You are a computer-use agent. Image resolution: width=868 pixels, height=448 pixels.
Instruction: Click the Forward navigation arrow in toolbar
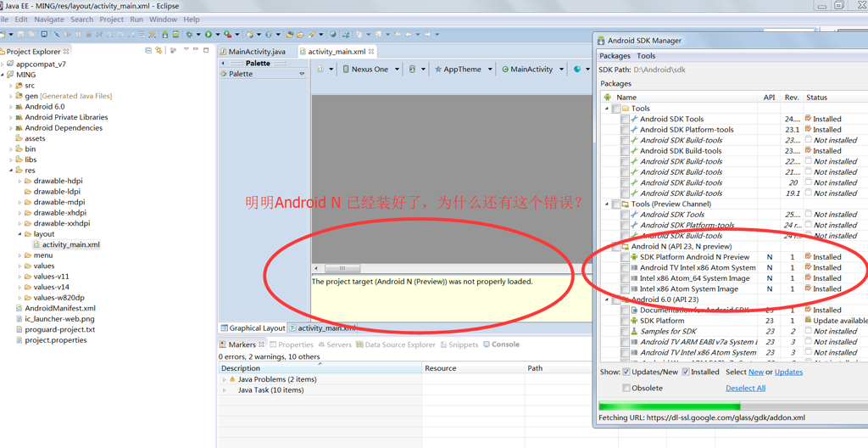pyautogui.click(x=427, y=35)
